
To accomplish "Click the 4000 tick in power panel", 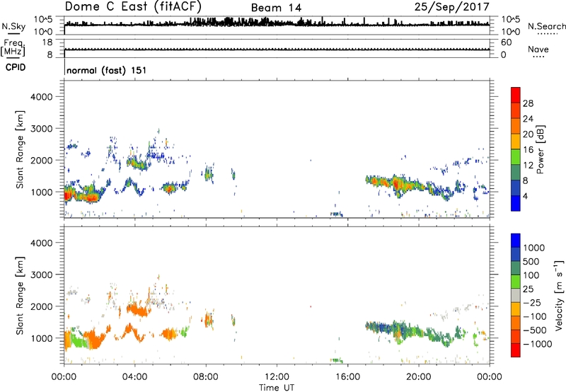I will (x=41, y=97).
